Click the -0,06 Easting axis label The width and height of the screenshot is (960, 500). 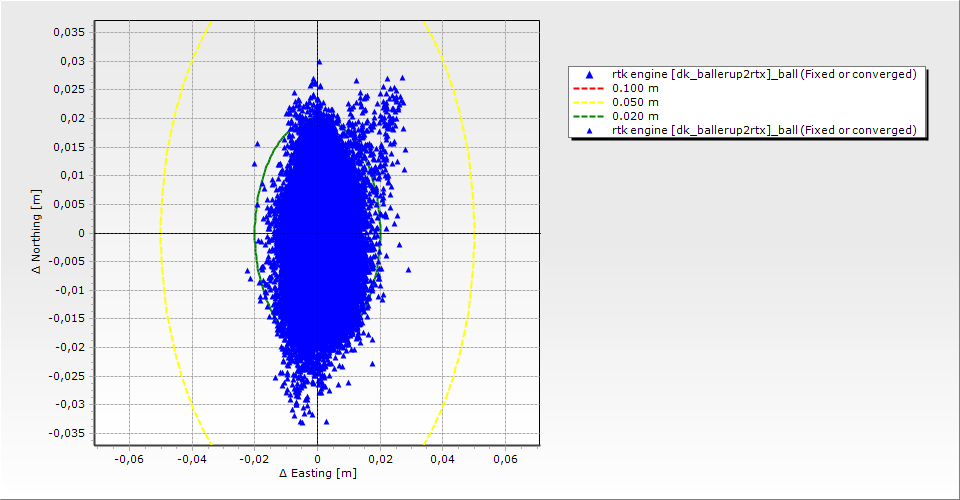point(129,459)
